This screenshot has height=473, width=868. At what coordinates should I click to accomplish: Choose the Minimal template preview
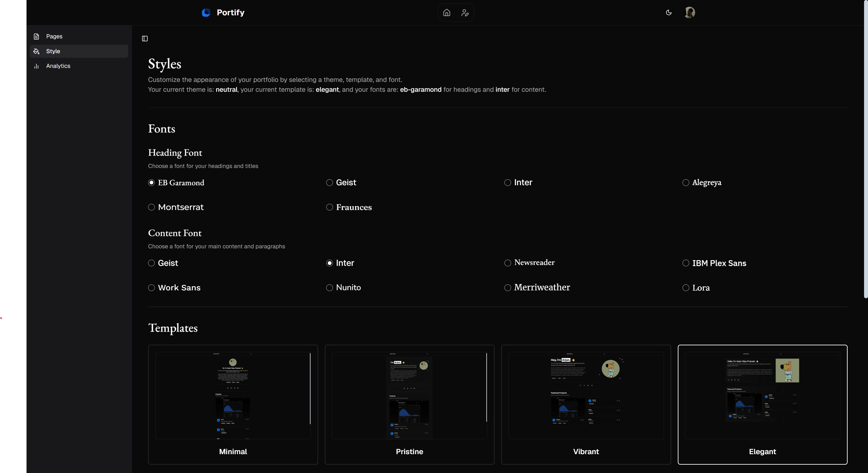(x=233, y=395)
